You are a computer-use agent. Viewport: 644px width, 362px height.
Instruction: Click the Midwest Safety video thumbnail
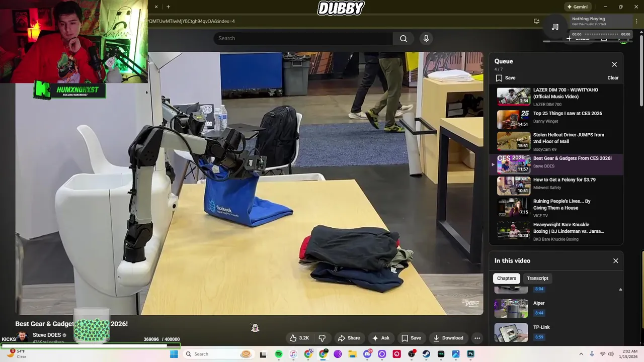point(514,186)
